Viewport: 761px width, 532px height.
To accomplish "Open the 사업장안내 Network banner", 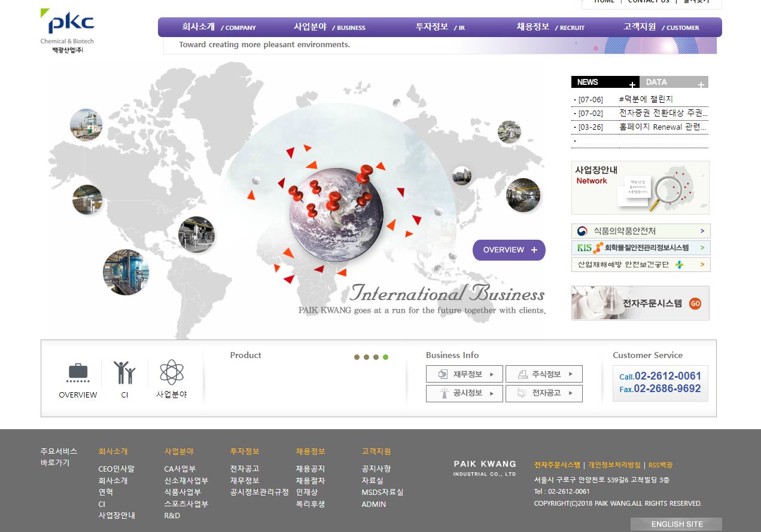I will click(x=640, y=188).
